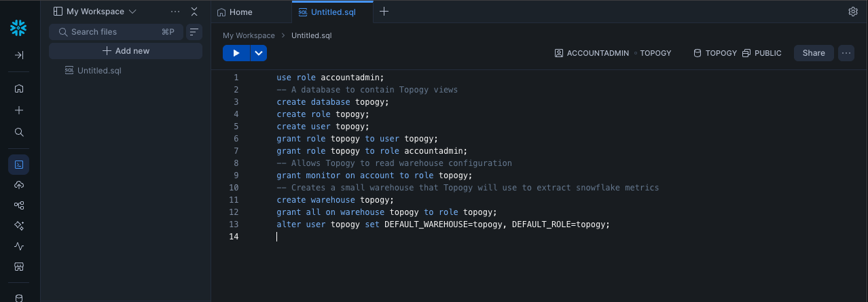Open Home from the sidebar icon
Image resolution: width=868 pixels, height=302 pixels.
click(x=19, y=88)
